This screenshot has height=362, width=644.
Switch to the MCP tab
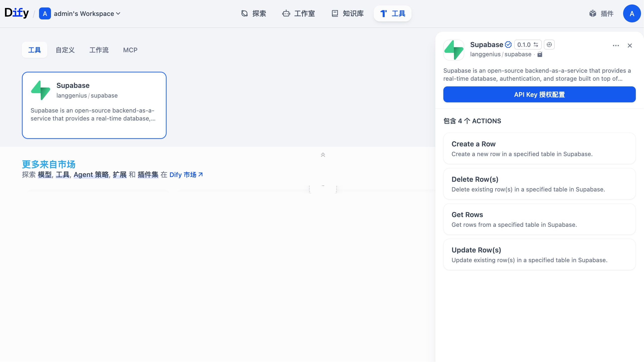point(130,50)
